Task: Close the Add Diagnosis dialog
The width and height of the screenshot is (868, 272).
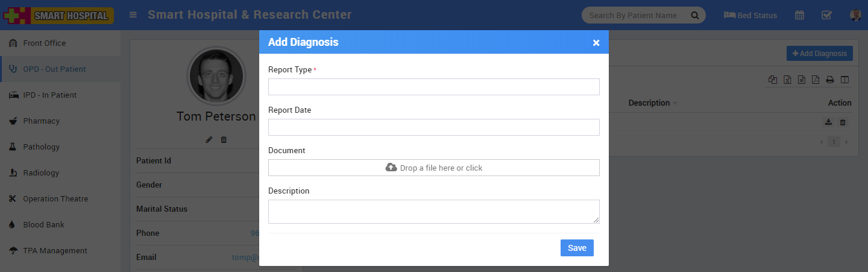Action: point(596,43)
